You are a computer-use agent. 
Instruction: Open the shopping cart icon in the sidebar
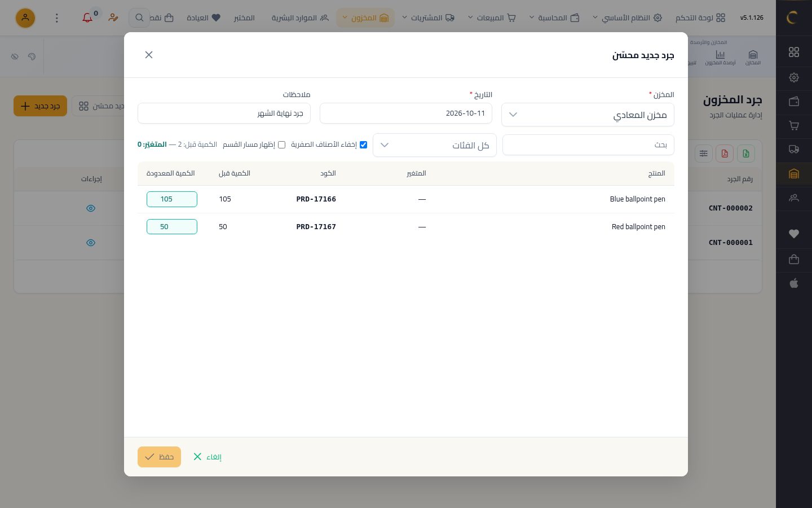(x=794, y=125)
